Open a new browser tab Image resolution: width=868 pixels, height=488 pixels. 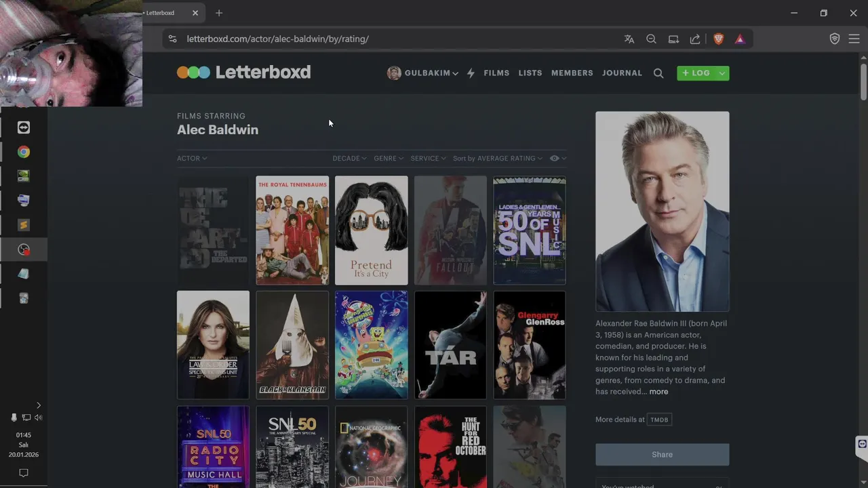218,13
